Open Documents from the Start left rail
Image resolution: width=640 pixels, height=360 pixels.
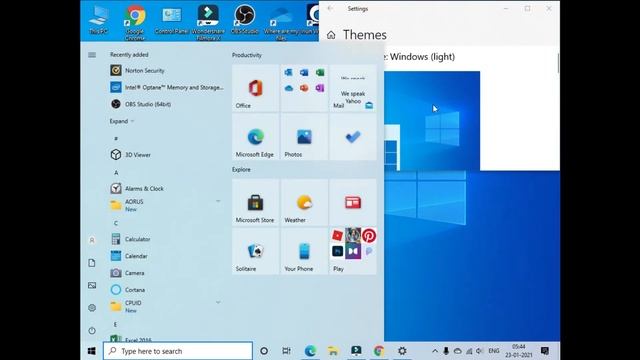[92, 263]
